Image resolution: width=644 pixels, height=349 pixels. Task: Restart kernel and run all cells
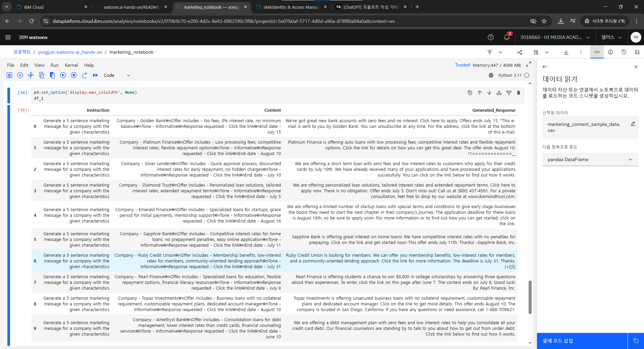click(x=95, y=75)
